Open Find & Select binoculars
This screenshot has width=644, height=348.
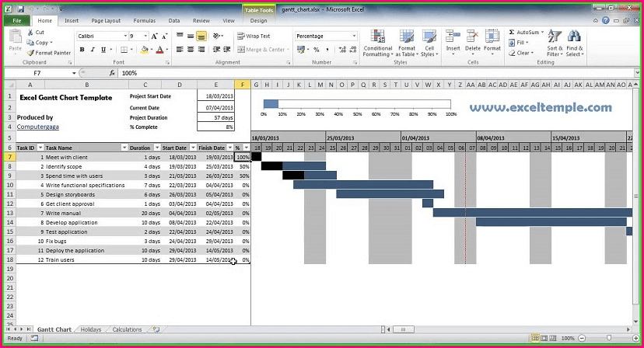[575, 43]
